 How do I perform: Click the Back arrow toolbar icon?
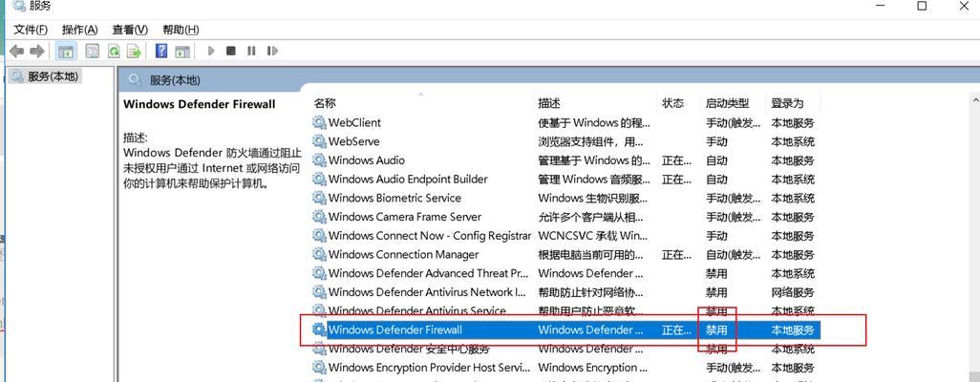point(17,52)
